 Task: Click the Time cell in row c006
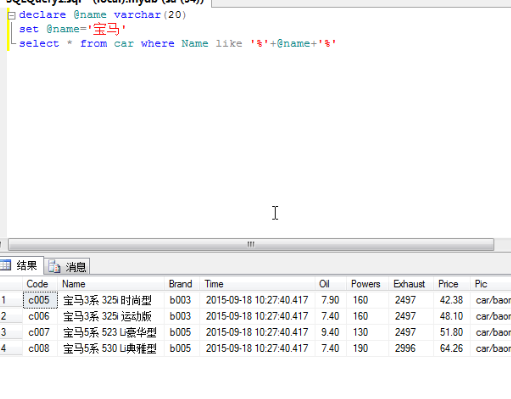pyautogui.click(x=257, y=316)
